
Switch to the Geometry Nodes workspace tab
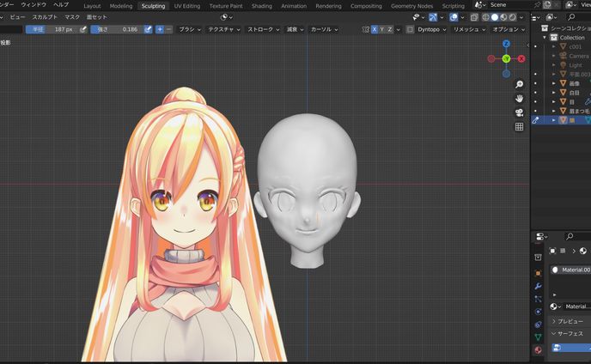pos(412,6)
